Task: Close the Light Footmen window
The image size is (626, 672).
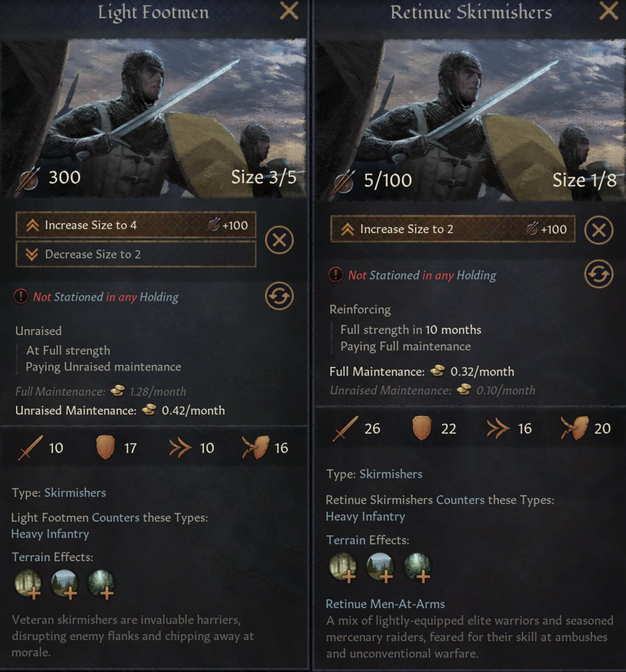Action: [x=288, y=11]
